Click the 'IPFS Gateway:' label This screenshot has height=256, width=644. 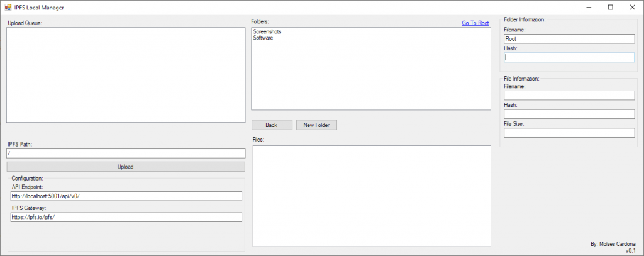(29, 208)
